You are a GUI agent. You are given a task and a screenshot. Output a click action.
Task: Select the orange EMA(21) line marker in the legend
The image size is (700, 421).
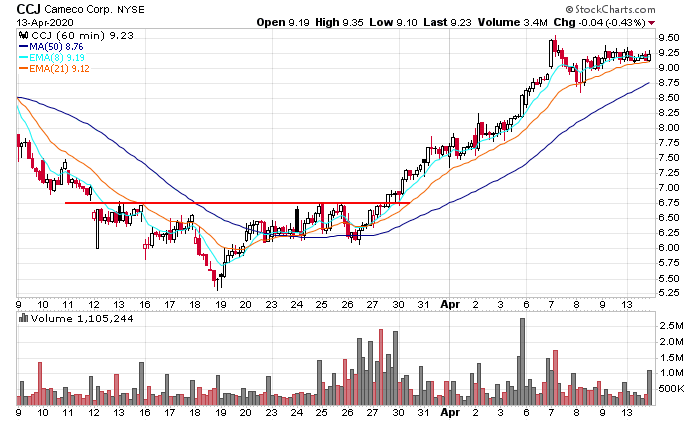click(23, 68)
